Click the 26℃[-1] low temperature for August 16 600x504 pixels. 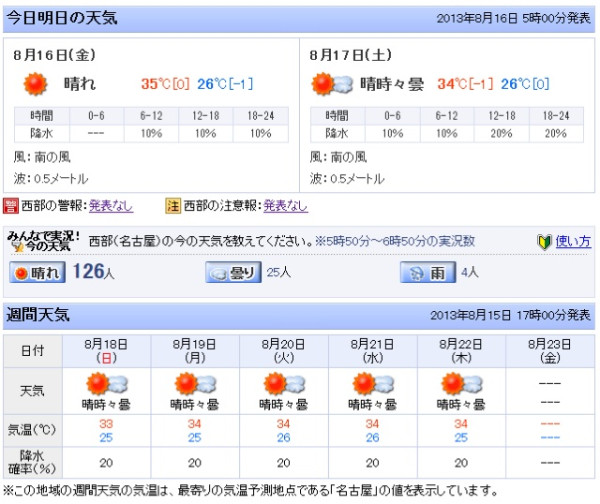click(x=225, y=84)
